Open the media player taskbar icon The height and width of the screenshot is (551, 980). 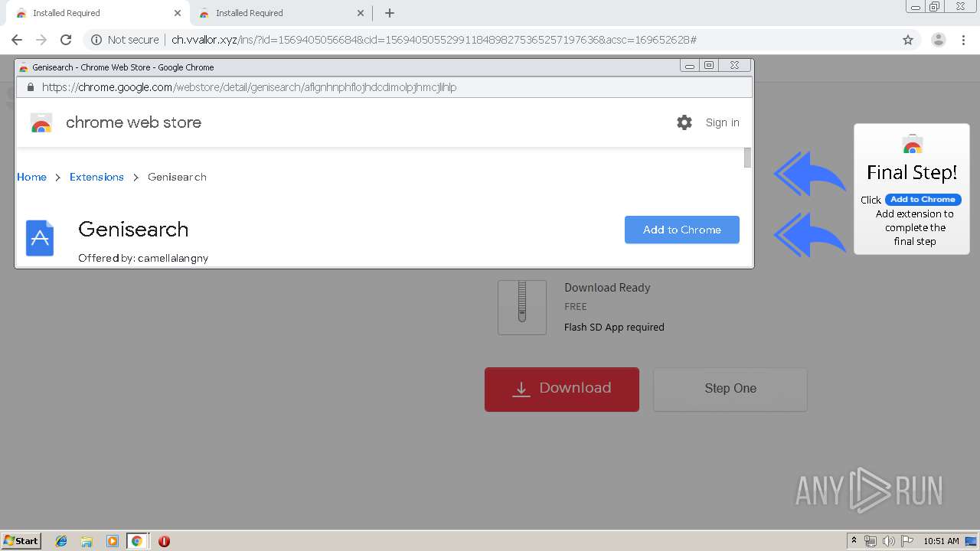click(112, 541)
